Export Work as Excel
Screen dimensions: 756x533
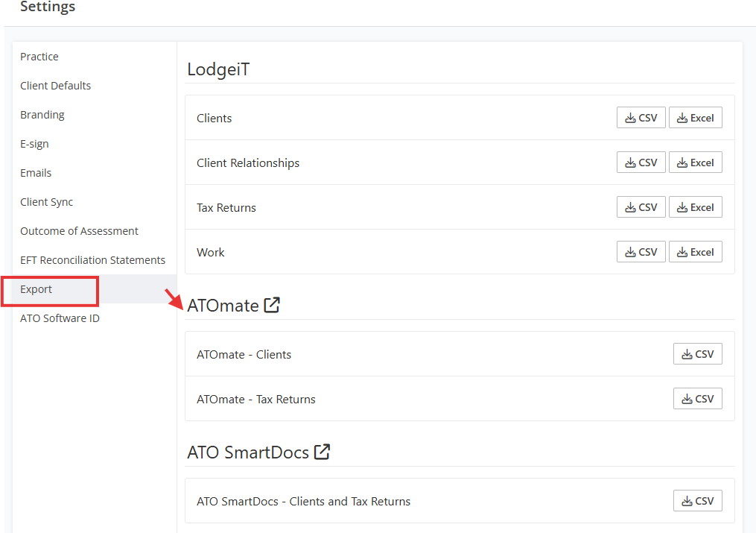pyautogui.click(x=695, y=252)
